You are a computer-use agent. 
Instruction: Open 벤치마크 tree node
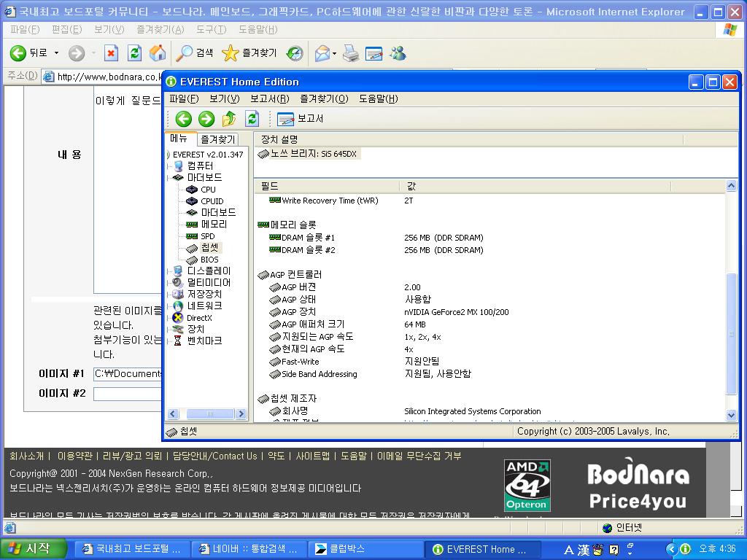point(204,341)
